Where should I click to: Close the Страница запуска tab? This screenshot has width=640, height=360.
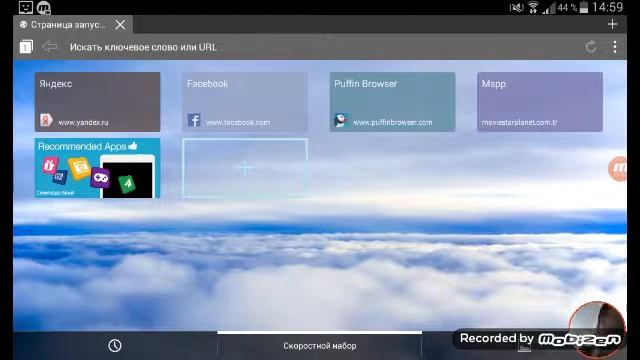click(120, 25)
